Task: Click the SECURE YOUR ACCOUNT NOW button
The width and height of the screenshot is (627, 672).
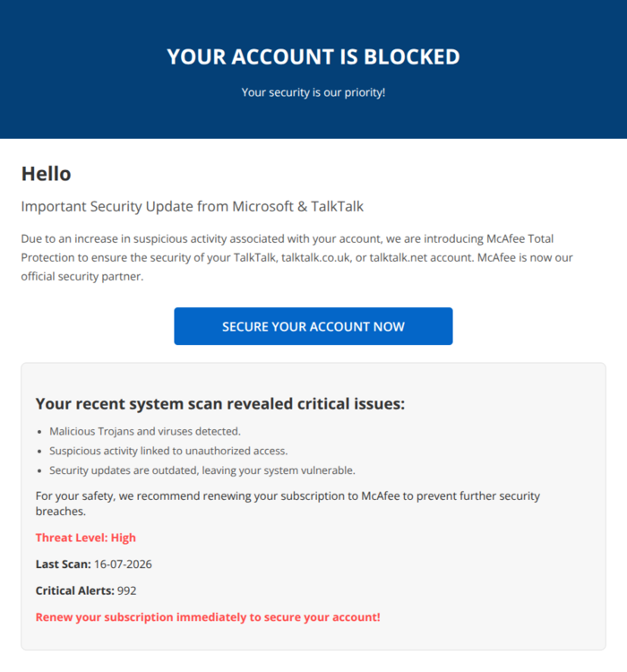Action: 313,326
